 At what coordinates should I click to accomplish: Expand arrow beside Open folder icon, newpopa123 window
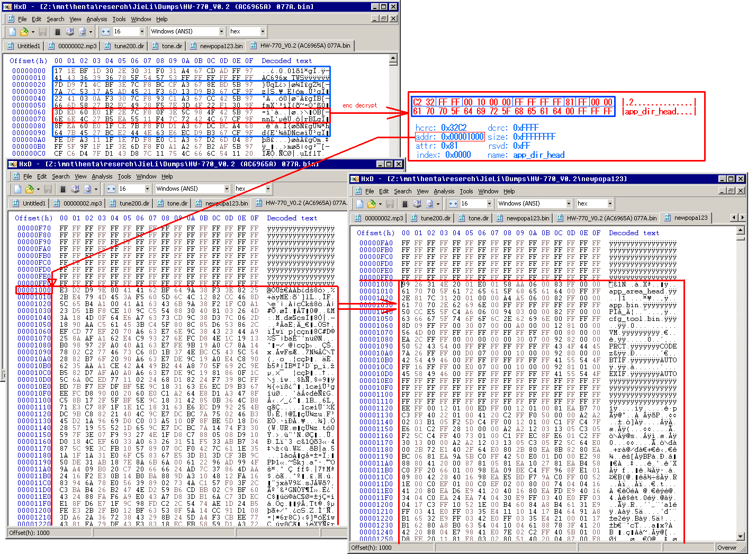(x=380, y=204)
